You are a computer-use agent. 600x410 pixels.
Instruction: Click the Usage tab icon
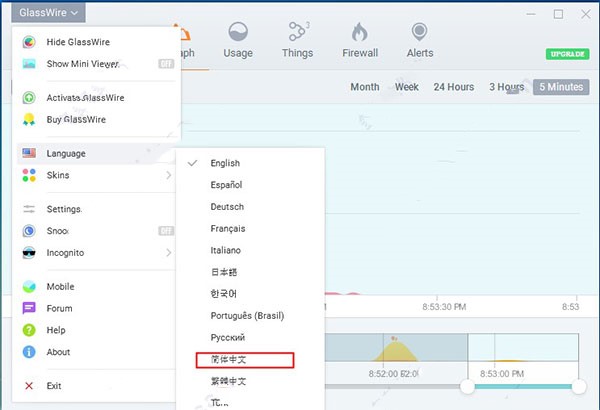pos(238,32)
